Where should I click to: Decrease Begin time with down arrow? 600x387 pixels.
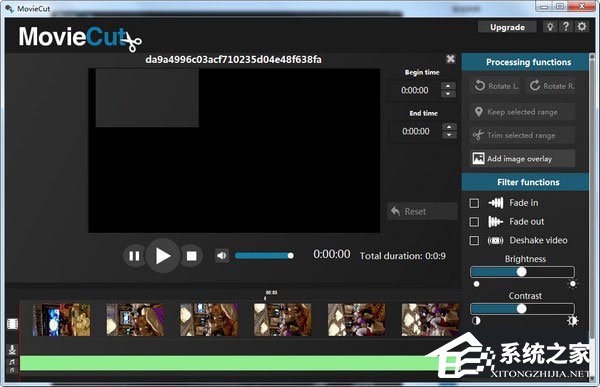pos(448,94)
